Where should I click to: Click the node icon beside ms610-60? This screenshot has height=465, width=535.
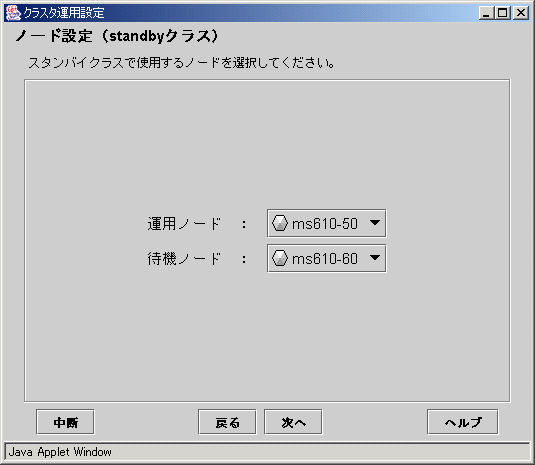[279, 258]
